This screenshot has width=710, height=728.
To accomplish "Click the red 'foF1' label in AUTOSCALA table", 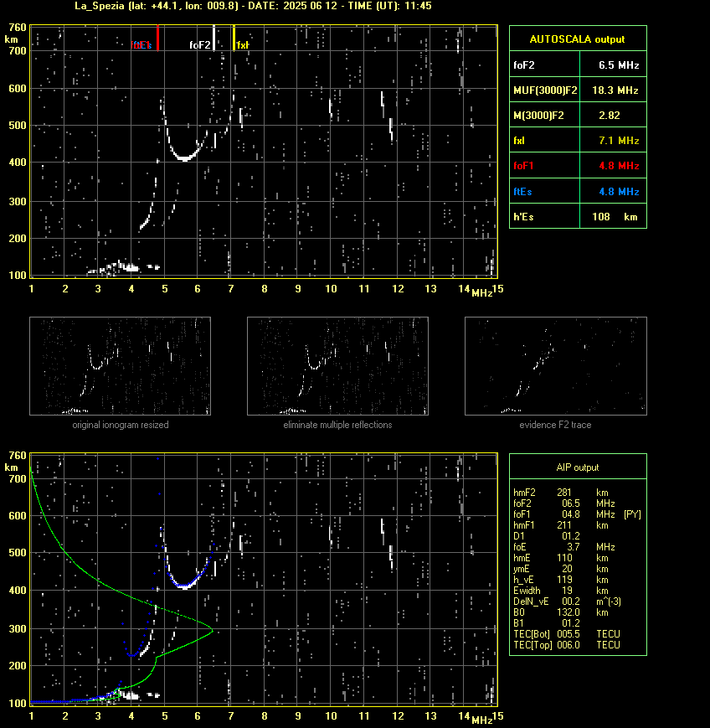I will click(523, 166).
